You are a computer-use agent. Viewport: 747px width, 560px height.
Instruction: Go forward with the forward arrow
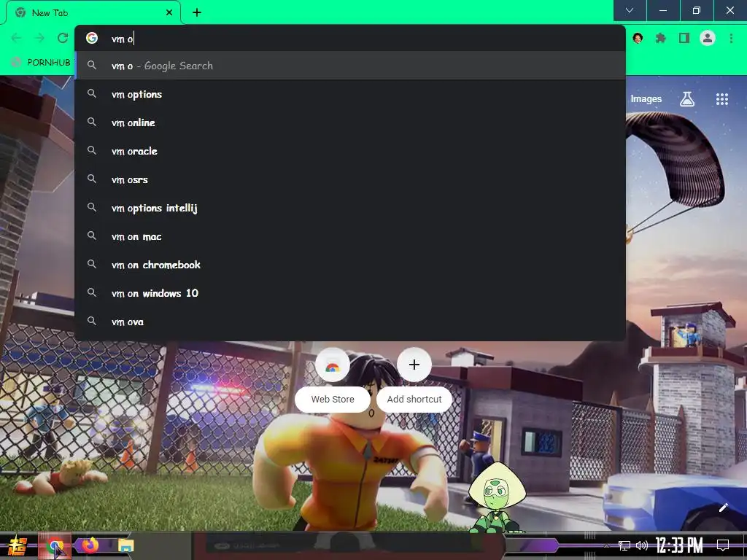(x=39, y=38)
